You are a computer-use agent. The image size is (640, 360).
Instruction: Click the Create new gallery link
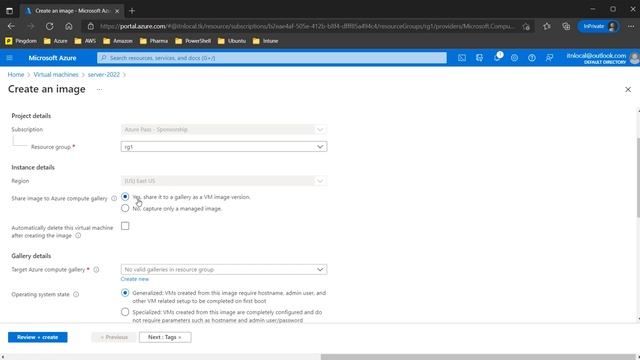coord(135,279)
